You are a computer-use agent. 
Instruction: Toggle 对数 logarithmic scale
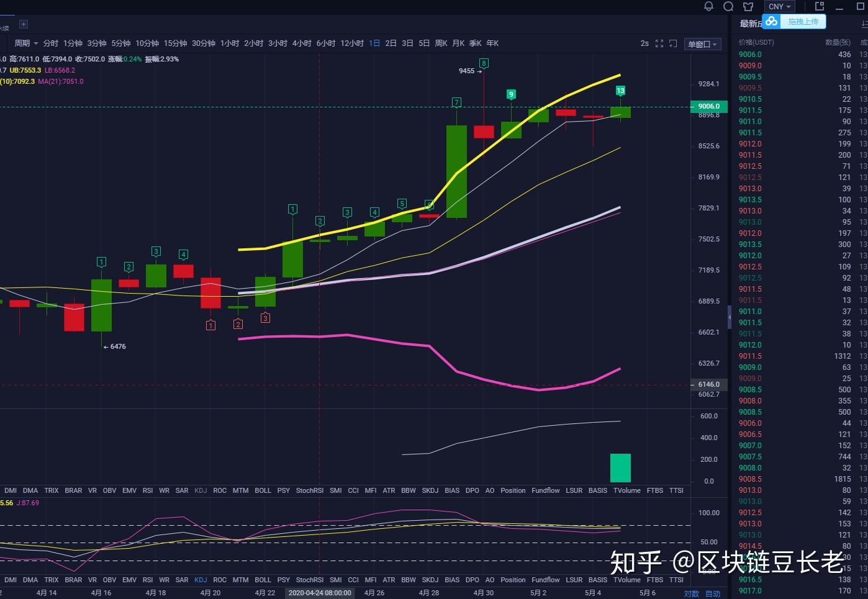click(x=691, y=594)
